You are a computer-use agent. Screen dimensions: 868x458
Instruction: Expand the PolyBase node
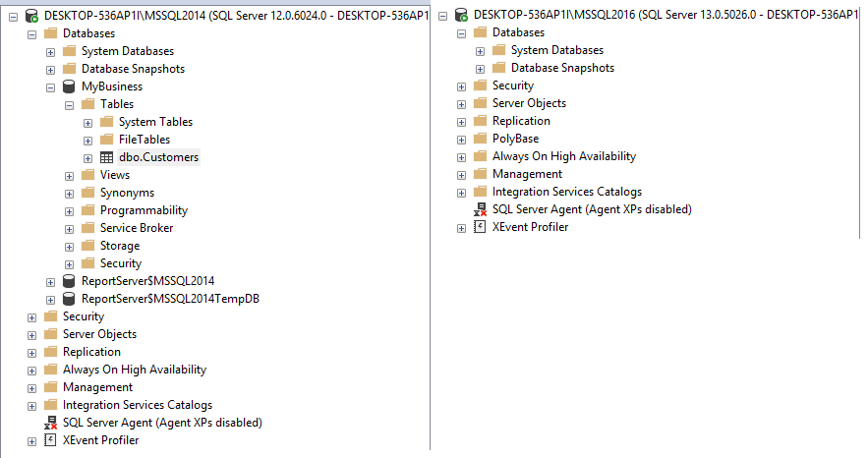(x=461, y=139)
